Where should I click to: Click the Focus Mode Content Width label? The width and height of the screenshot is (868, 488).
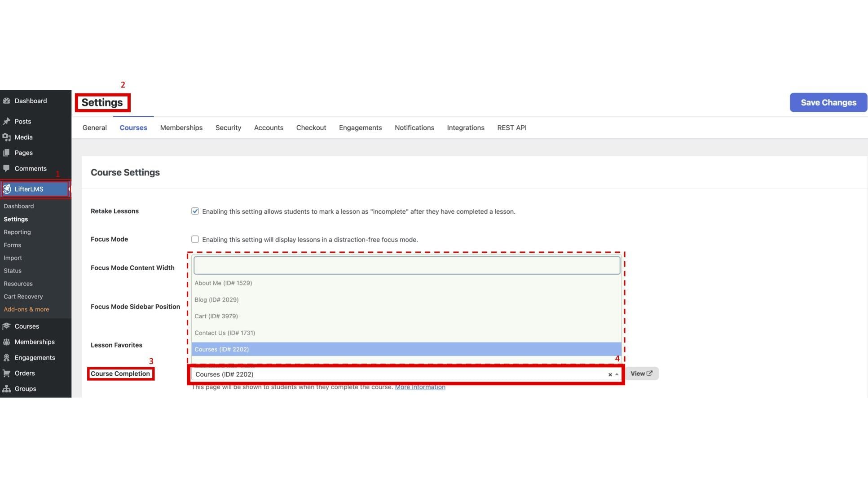tap(132, 268)
